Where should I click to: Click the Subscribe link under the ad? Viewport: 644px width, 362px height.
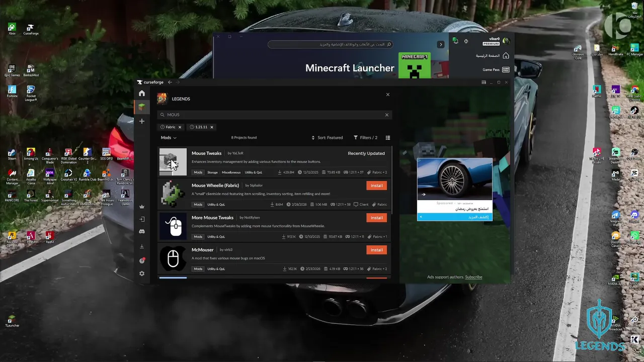tap(473, 277)
